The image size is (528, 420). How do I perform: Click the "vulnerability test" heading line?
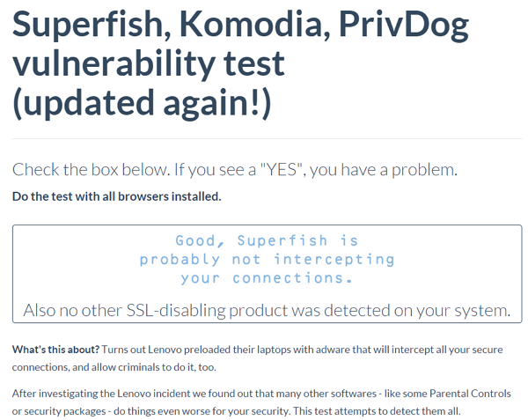[x=149, y=63]
